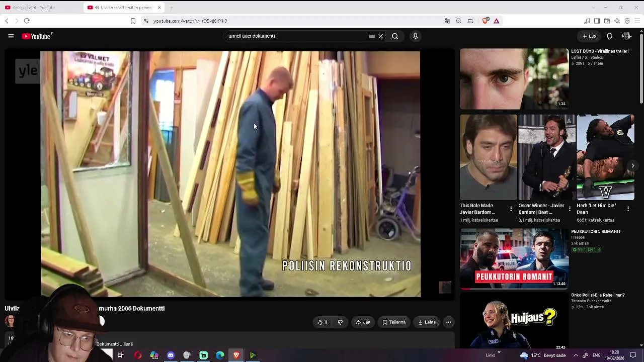Open the tab search dropdown
The height and width of the screenshot is (362, 644).
click(593, 8)
